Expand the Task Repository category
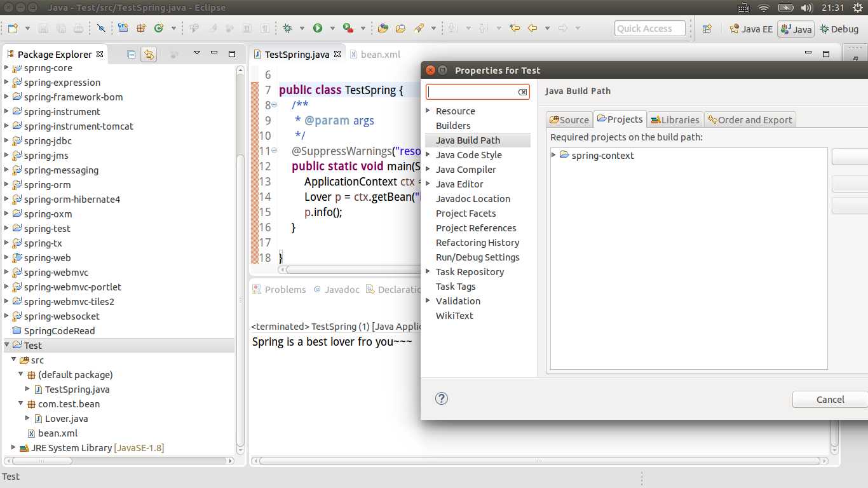The height and width of the screenshot is (488, 868). tap(428, 272)
